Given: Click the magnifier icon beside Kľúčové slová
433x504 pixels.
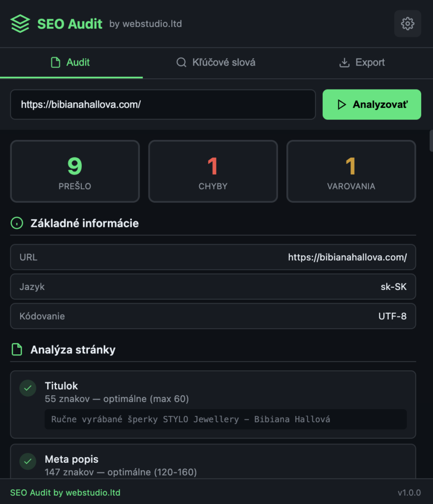Looking at the screenshot, I should [x=181, y=63].
